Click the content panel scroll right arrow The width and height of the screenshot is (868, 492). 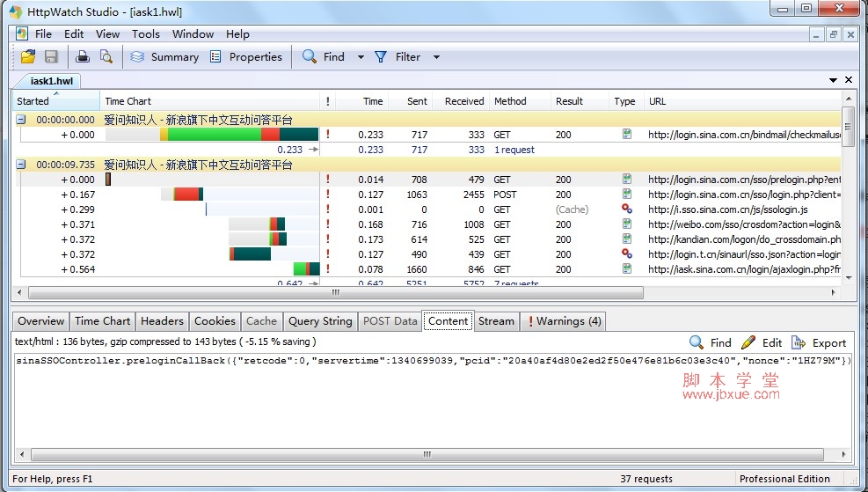pyautogui.click(x=843, y=454)
